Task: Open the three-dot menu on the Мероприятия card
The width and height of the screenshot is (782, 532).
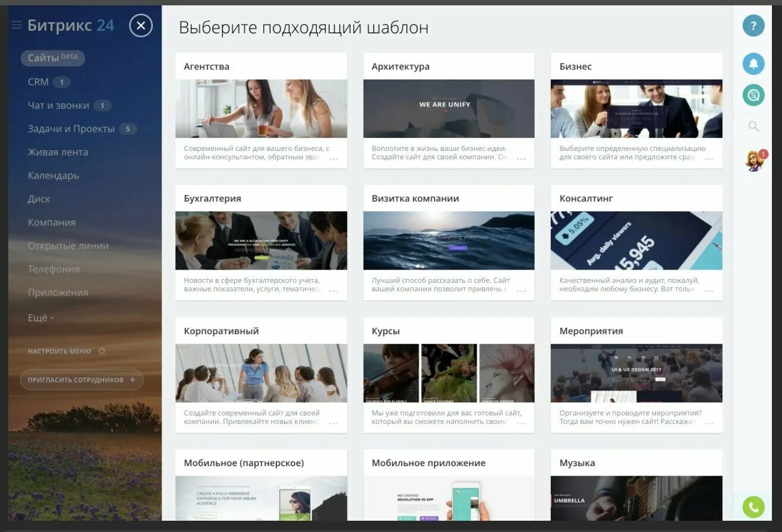Action: [x=709, y=423]
